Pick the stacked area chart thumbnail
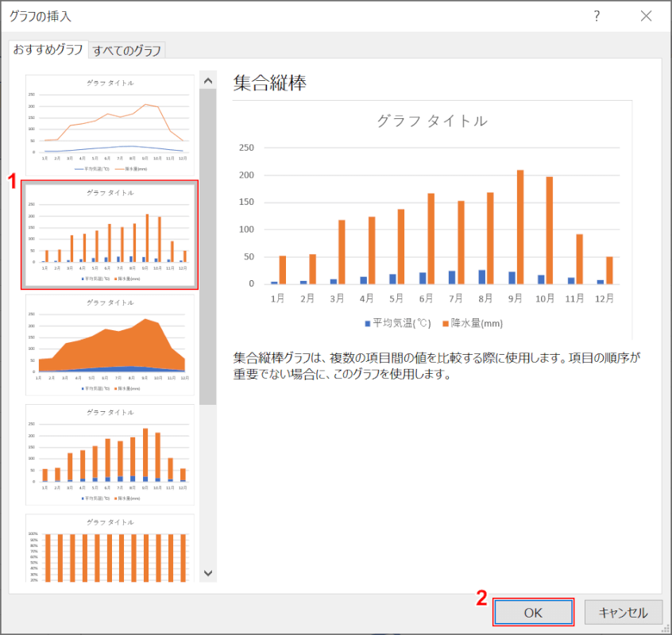The height and width of the screenshot is (635, 672). (x=110, y=344)
